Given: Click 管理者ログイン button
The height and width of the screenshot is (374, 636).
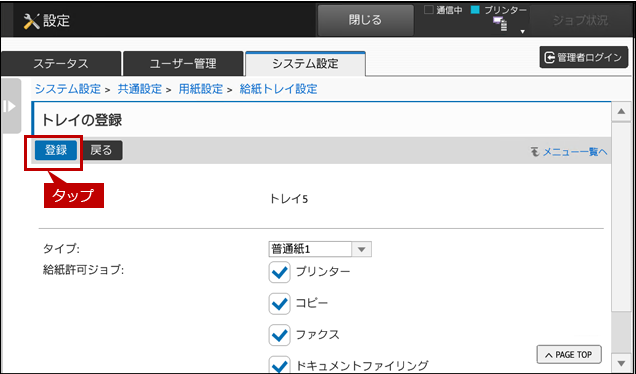Looking at the screenshot, I should (584, 58).
